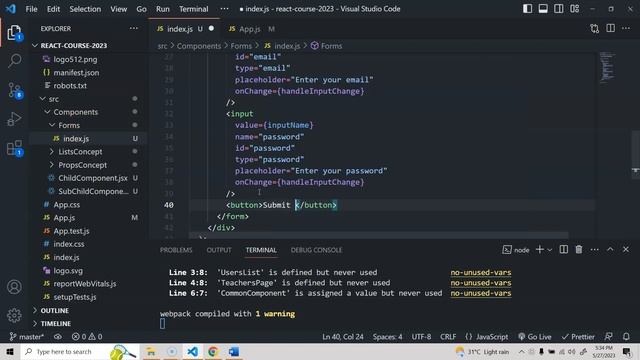The width and height of the screenshot is (640, 360).
Task: Open the Accounts menu icon
Action: (14, 287)
